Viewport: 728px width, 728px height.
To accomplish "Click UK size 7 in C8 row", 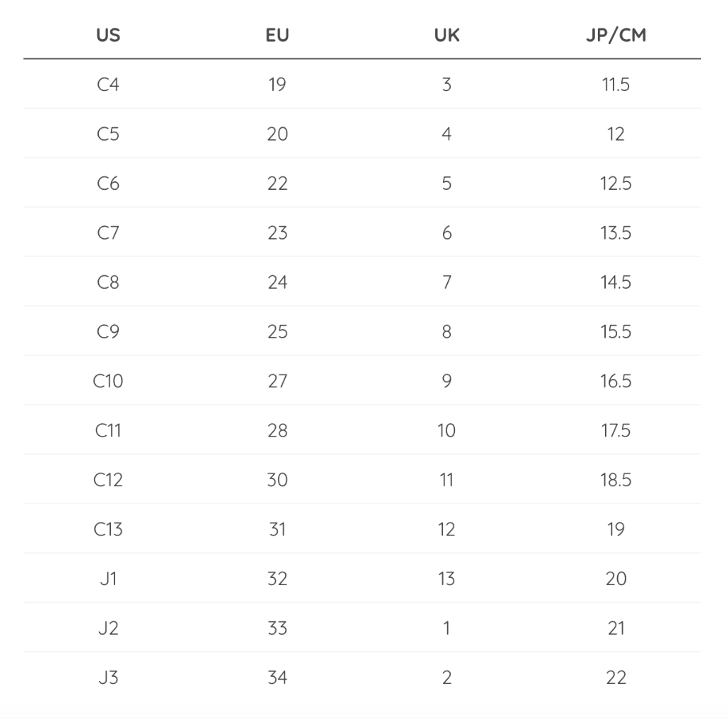I will coord(446,282).
